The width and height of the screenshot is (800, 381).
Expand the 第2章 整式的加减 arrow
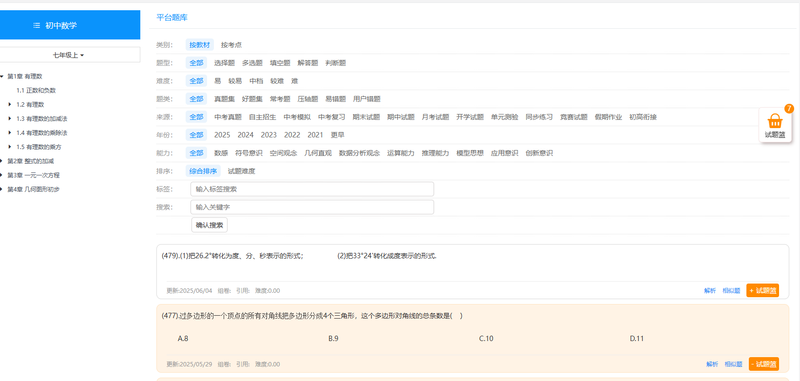point(2,161)
